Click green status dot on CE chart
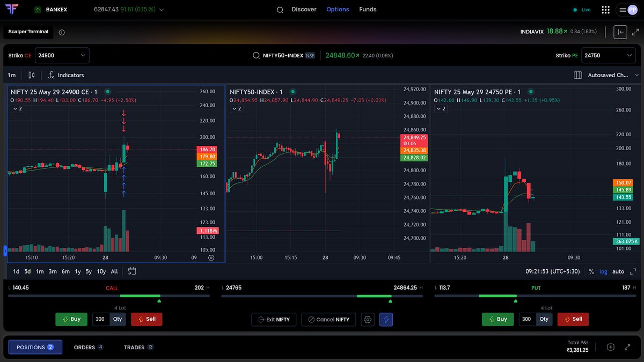The image size is (644, 362). pyautogui.click(x=107, y=92)
